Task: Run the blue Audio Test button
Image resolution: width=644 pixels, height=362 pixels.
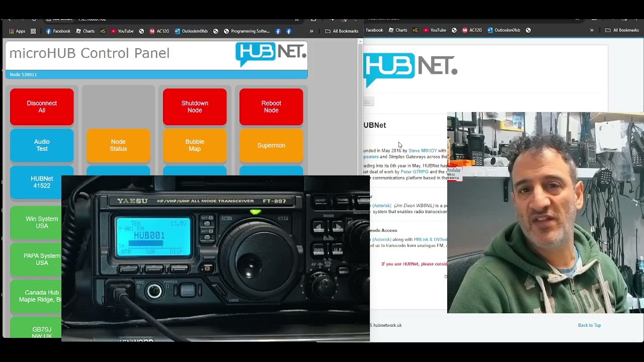Action: pos(42,145)
